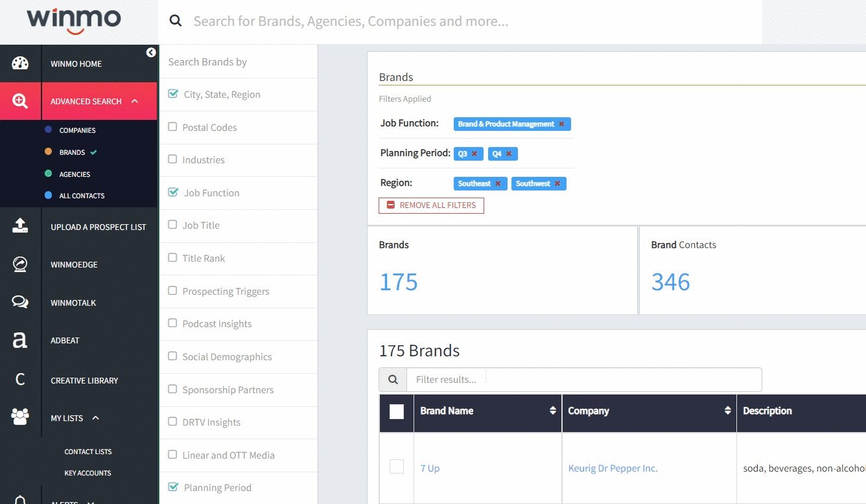Check the Linear and OTT Media filter
The height and width of the screenshot is (504, 866).
172,455
